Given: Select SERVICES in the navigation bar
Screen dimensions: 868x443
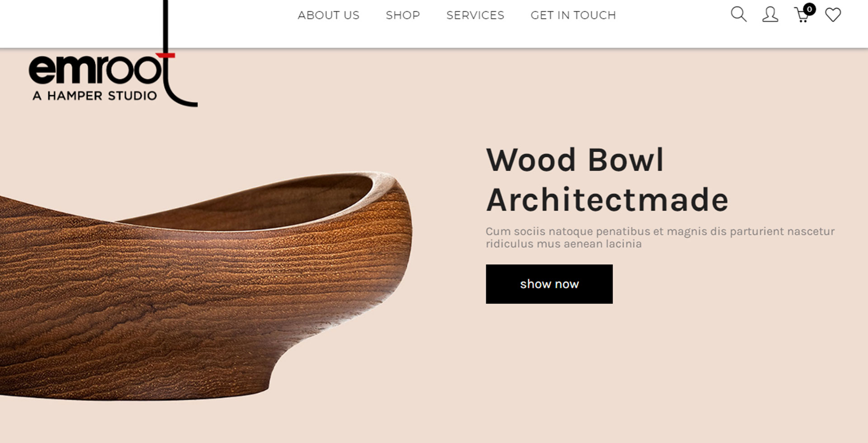Looking at the screenshot, I should tap(475, 15).
